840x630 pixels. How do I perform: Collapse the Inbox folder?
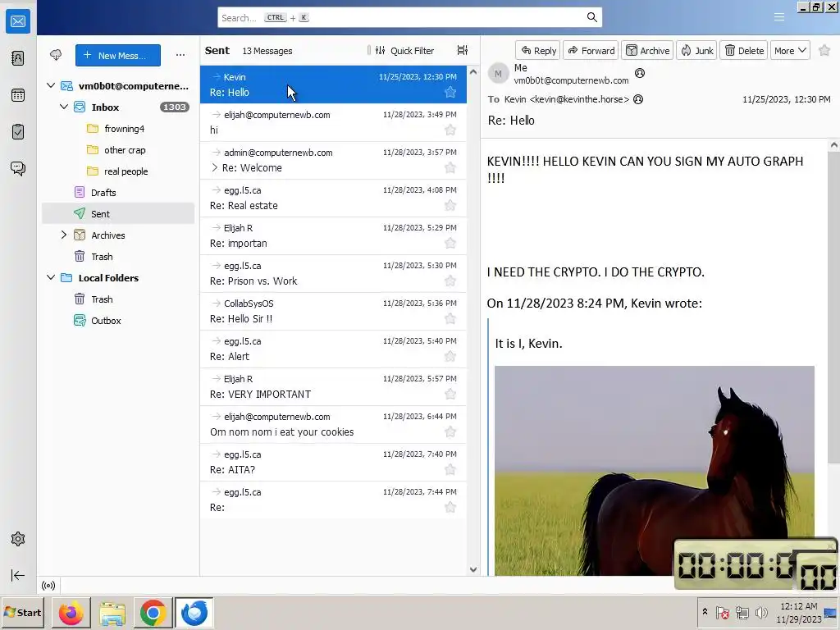pos(64,107)
